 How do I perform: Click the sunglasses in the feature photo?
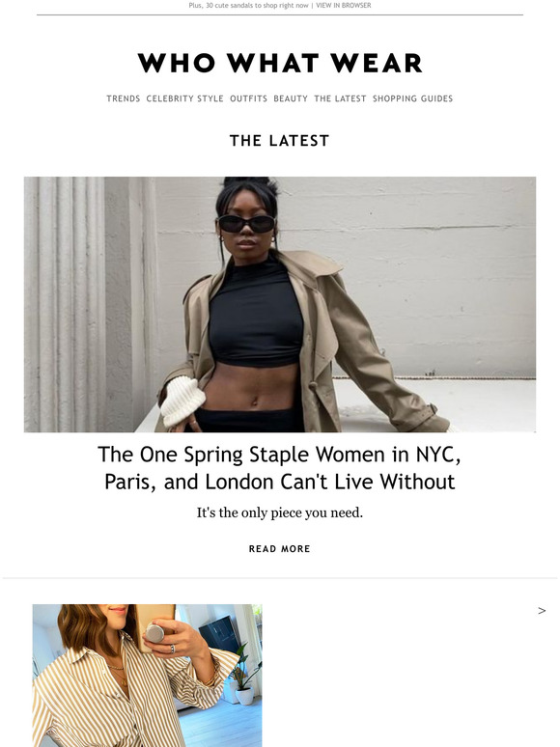[246, 224]
